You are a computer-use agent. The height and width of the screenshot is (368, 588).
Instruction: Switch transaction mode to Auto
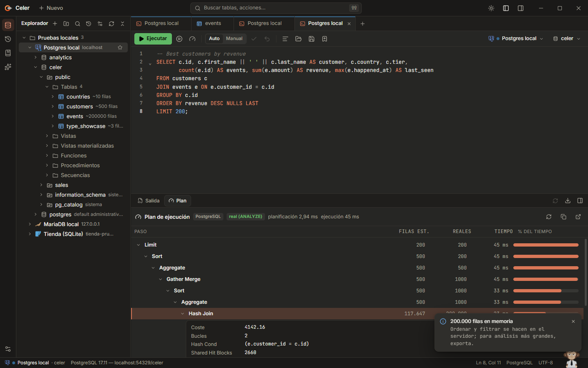tap(214, 39)
